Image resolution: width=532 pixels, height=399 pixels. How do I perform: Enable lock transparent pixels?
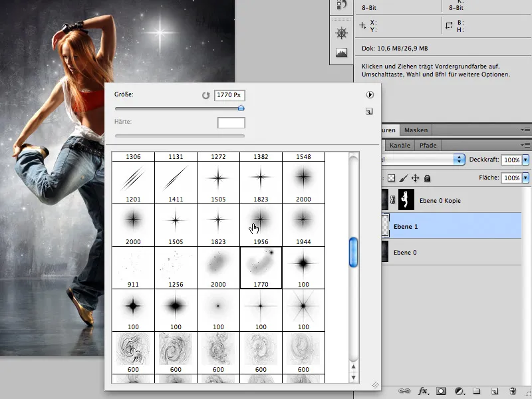point(392,178)
